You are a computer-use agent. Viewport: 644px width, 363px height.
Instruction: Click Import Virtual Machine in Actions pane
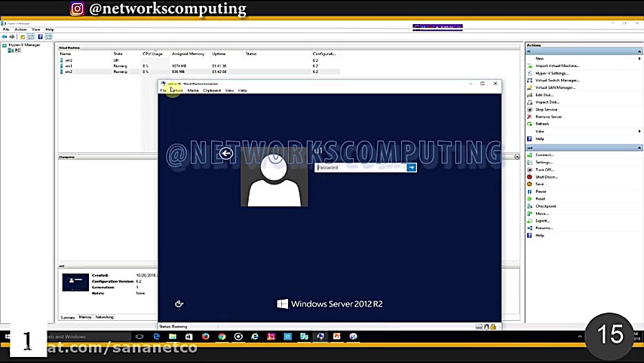(x=557, y=66)
